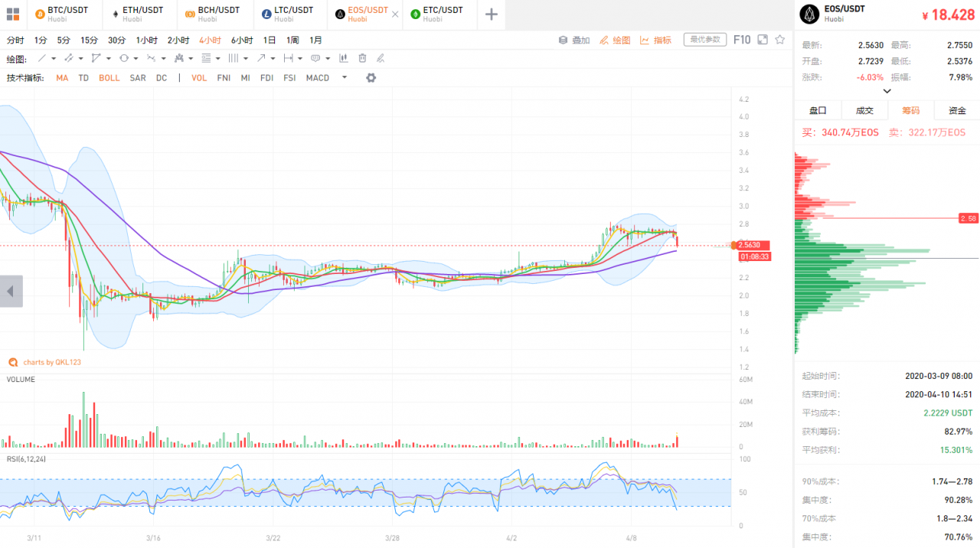
Task: Select the 15分 timeframe
Action: (89, 40)
